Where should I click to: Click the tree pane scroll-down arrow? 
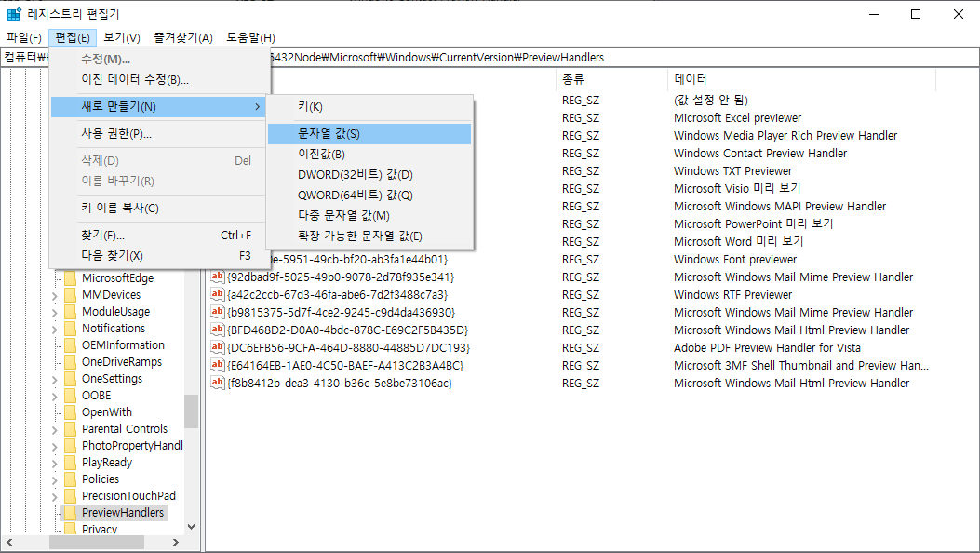191,527
